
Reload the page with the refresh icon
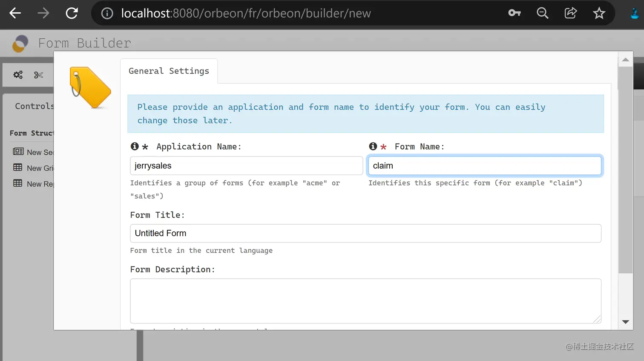(x=72, y=13)
